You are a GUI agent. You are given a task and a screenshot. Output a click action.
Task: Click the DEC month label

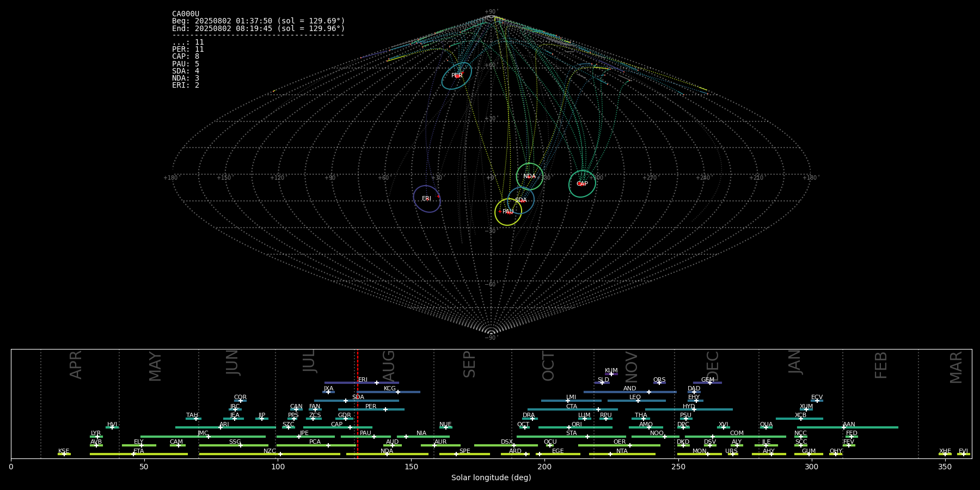coord(713,366)
